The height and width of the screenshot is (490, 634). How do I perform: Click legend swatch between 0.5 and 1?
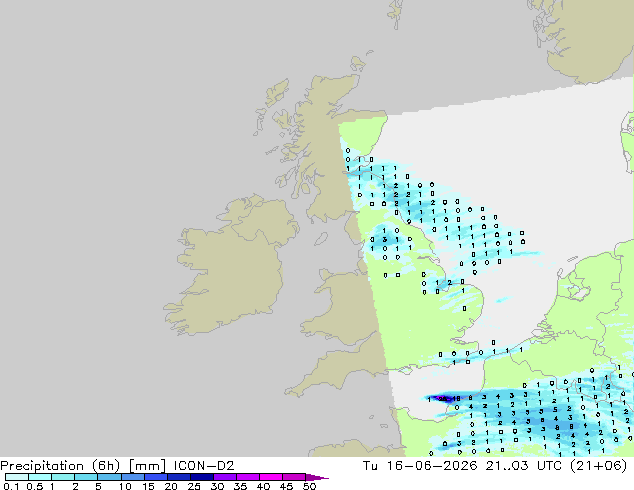point(40,477)
